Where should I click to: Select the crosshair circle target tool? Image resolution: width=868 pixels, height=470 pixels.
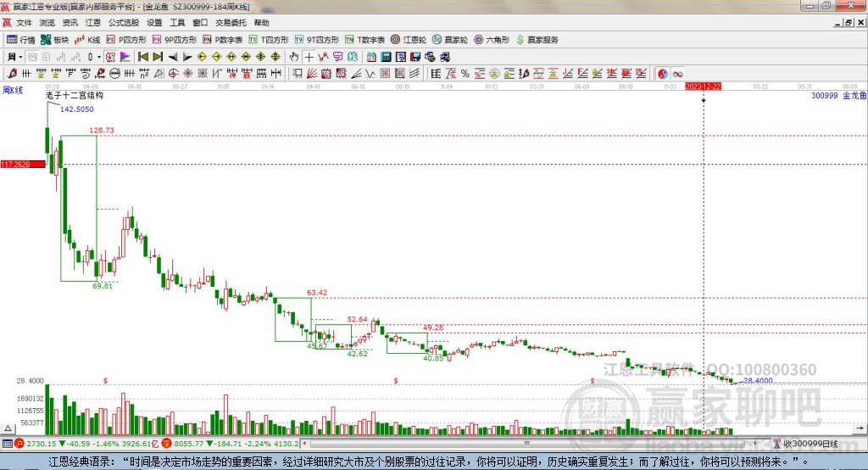tap(173, 73)
